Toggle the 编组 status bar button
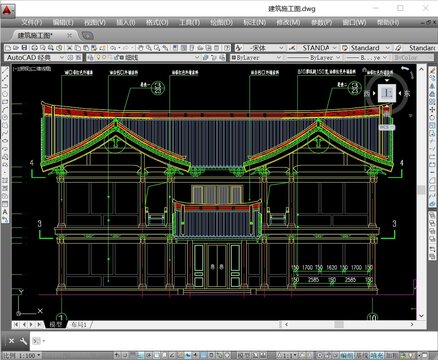The image size is (438, 360). tap(346, 356)
